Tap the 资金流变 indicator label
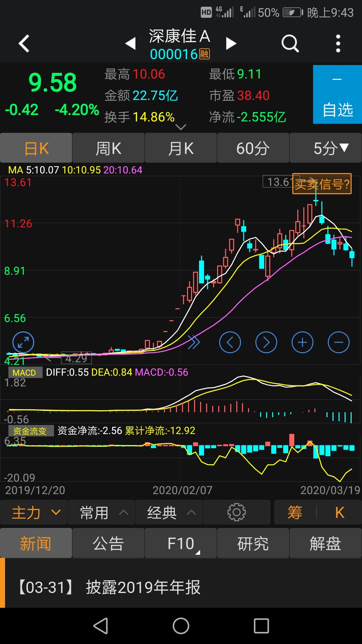The width and height of the screenshot is (362, 644). 31,431
